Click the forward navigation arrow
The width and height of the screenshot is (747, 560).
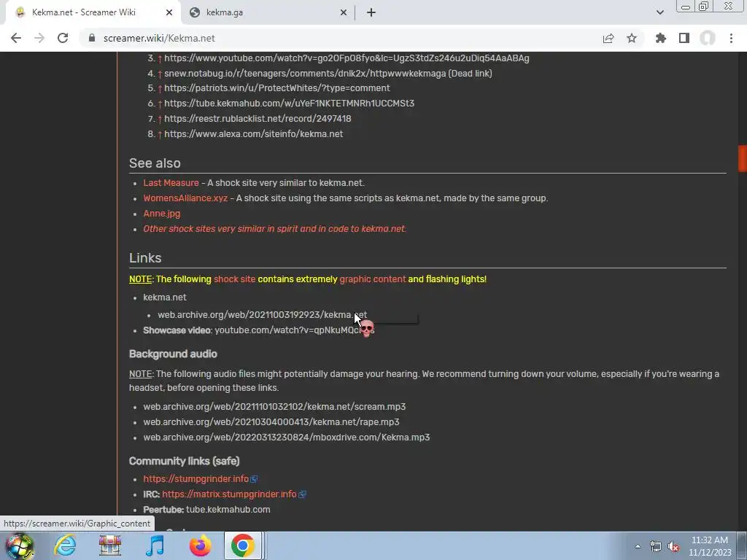[39, 38]
